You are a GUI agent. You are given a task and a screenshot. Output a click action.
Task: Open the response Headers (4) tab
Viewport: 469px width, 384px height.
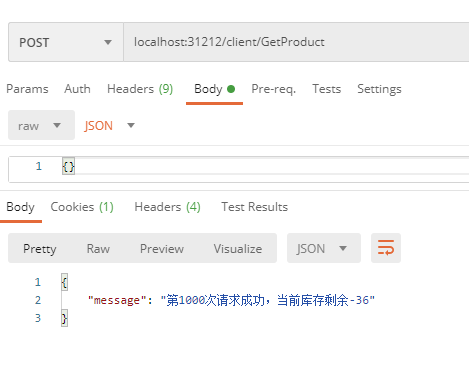coord(167,207)
